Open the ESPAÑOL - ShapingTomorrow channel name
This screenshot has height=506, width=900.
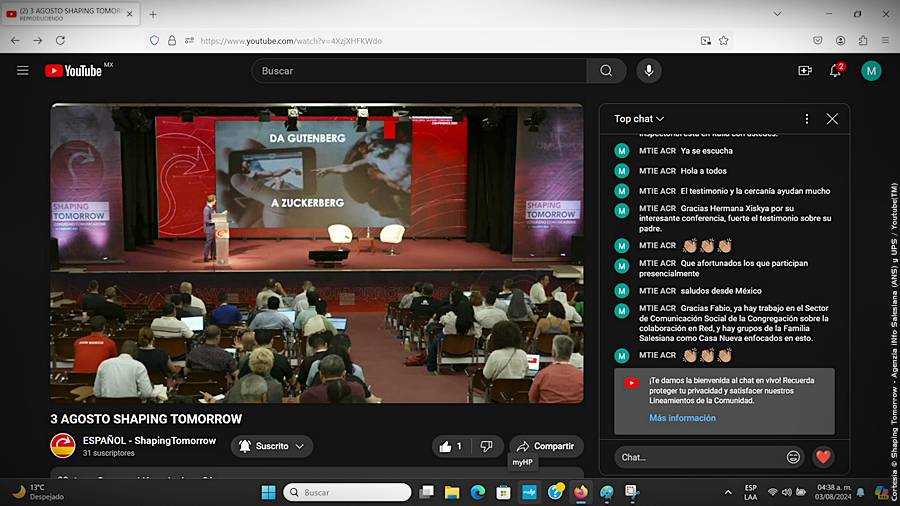[149, 441]
